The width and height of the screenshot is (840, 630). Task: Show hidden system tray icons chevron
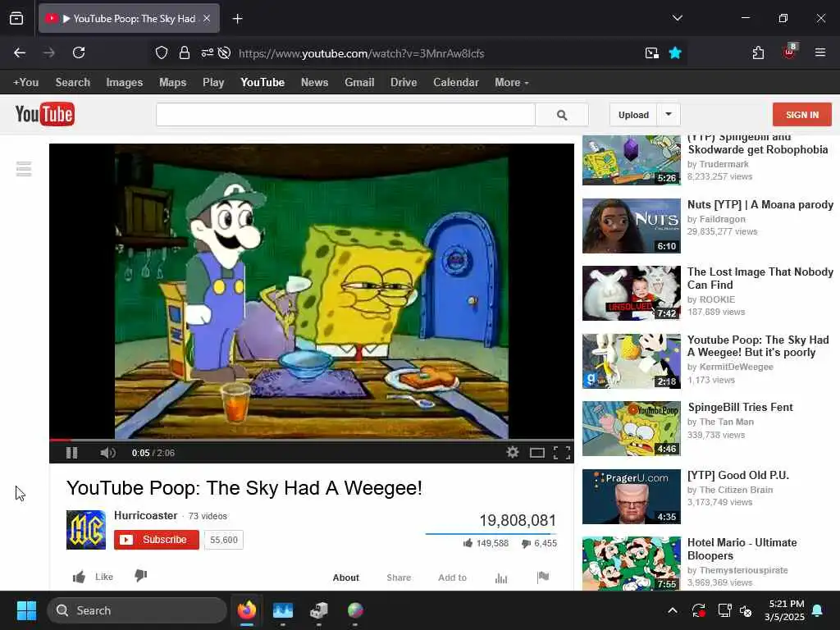[673, 610]
